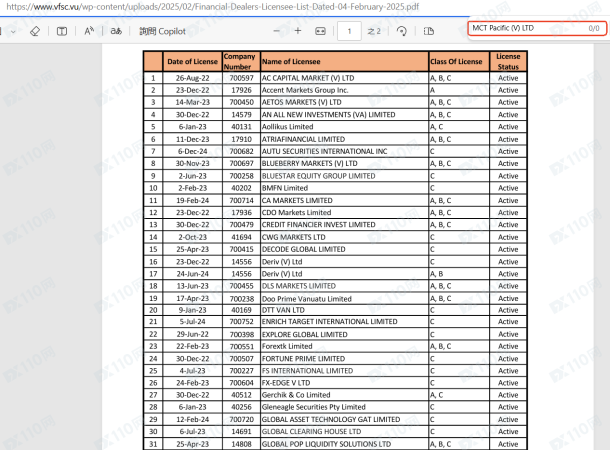Click the page number input box
This screenshot has width=610, height=450.
tap(349, 31)
